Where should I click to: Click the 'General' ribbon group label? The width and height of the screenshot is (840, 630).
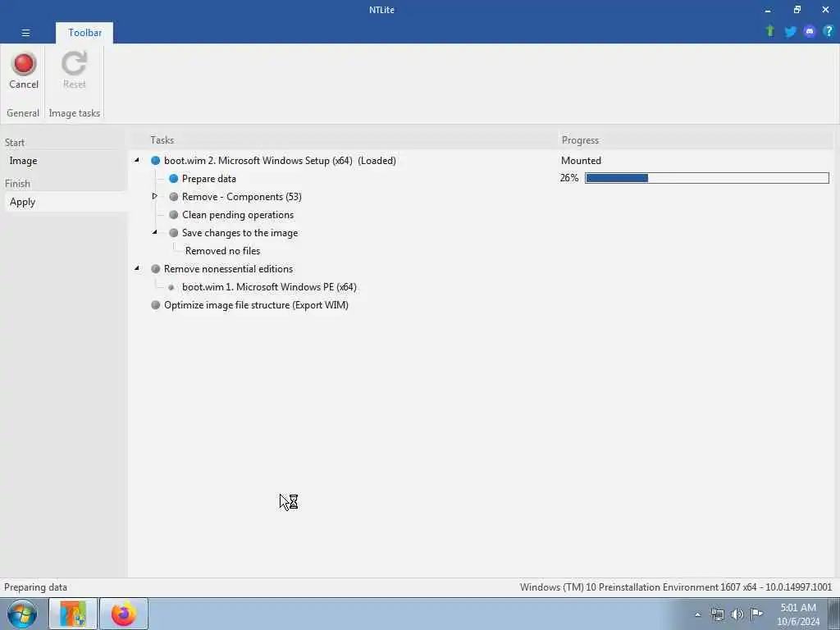22,113
